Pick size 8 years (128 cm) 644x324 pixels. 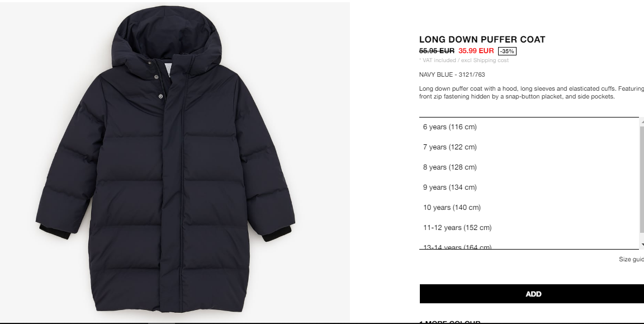click(x=529, y=167)
